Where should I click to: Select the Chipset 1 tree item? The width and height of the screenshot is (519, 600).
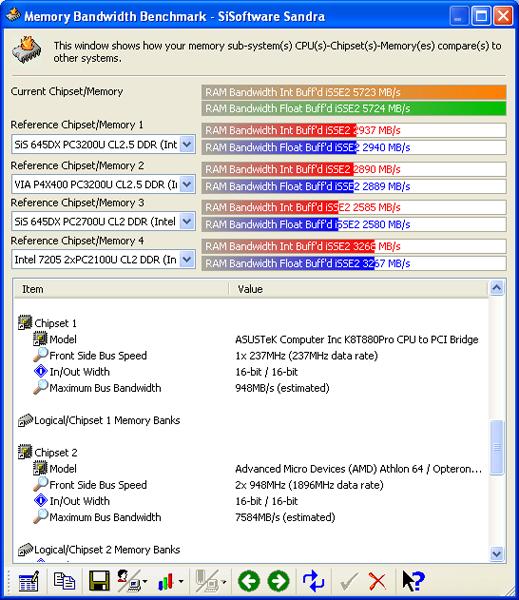[55, 323]
